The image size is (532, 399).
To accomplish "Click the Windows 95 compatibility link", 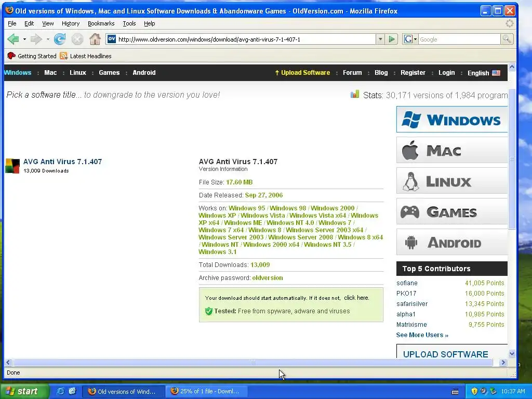I will 247,208.
